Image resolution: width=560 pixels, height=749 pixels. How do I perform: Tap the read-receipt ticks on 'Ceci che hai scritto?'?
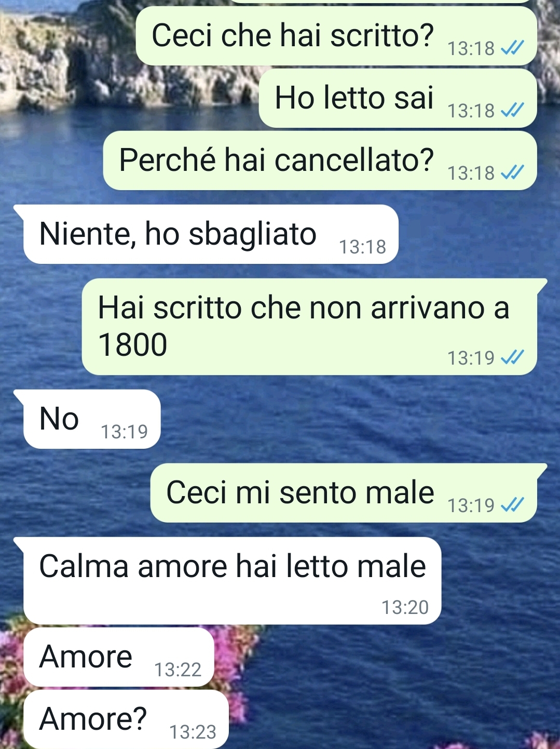512,48
